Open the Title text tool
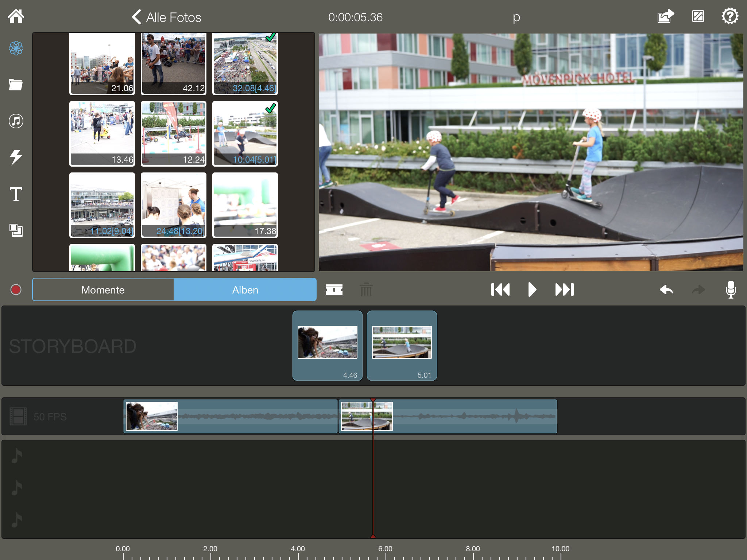This screenshot has width=747, height=560. [16, 194]
